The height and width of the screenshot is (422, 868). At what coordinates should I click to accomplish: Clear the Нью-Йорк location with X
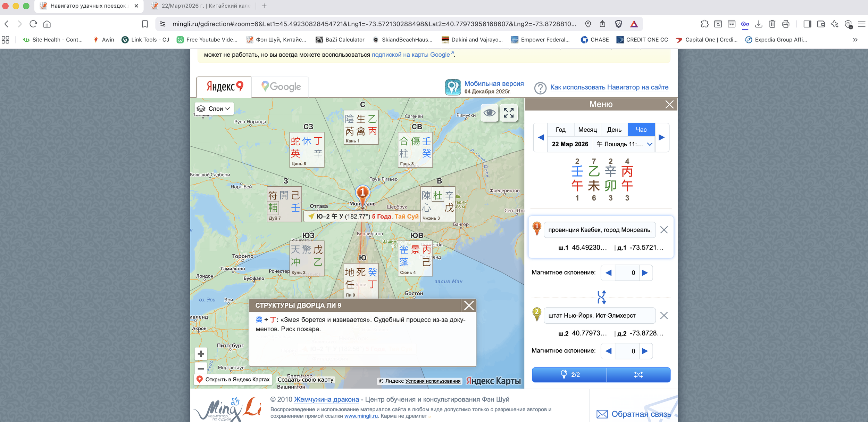point(663,316)
